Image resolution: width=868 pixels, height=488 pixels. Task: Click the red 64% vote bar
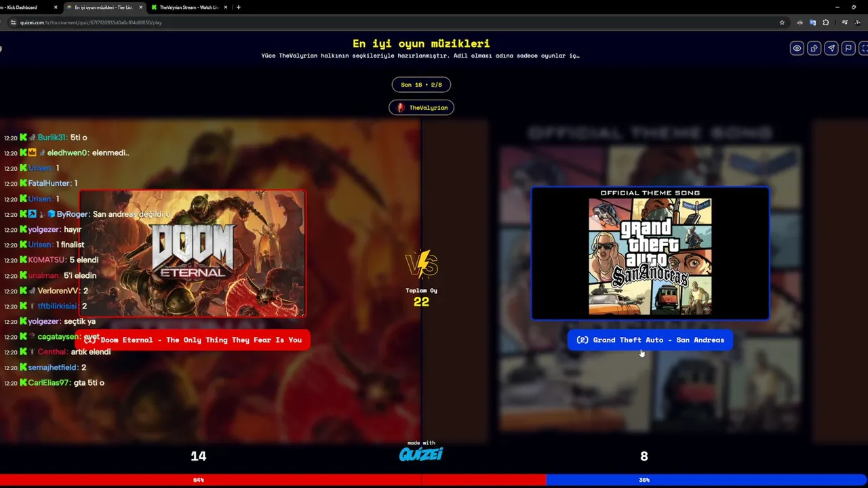point(273,480)
